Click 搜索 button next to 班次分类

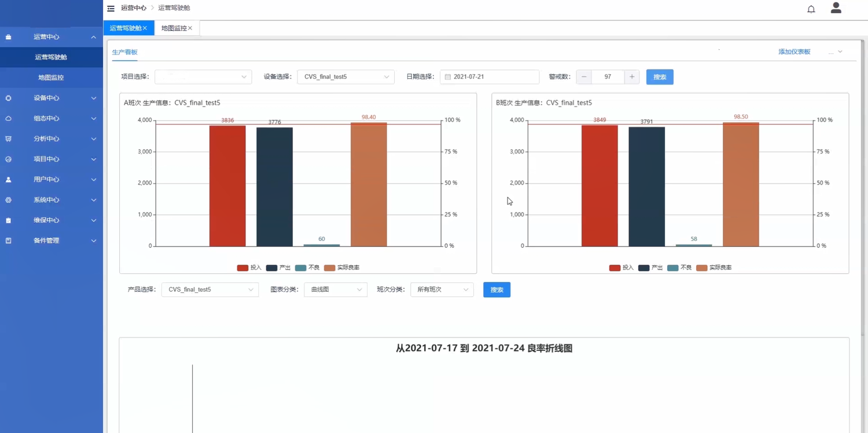[496, 289]
